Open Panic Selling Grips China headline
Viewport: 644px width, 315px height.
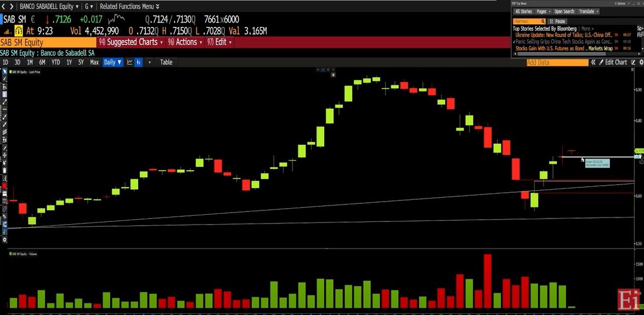point(564,42)
